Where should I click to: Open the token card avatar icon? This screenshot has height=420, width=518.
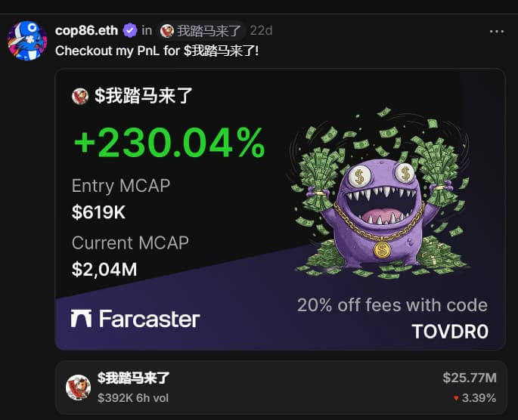coord(79,388)
